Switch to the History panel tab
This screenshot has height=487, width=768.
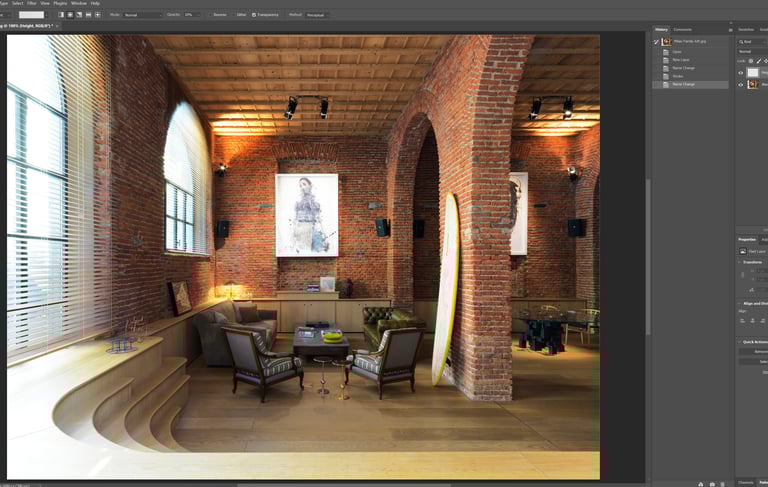pyautogui.click(x=662, y=30)
